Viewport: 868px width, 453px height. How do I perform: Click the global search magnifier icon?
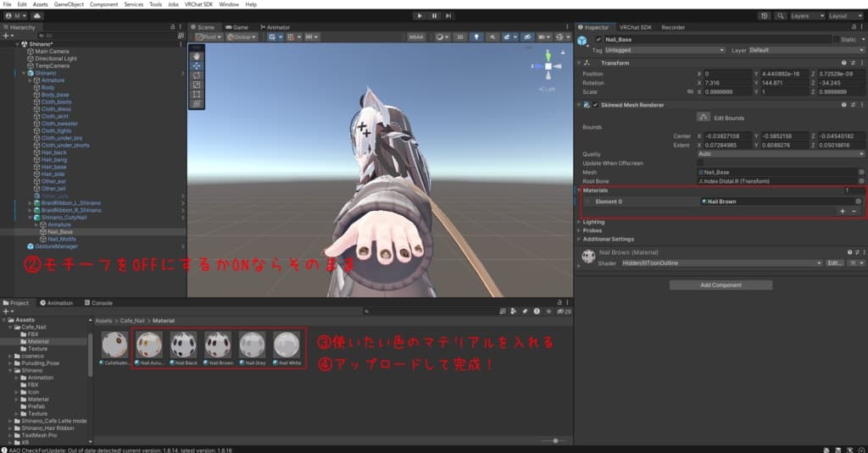point(780,16)
